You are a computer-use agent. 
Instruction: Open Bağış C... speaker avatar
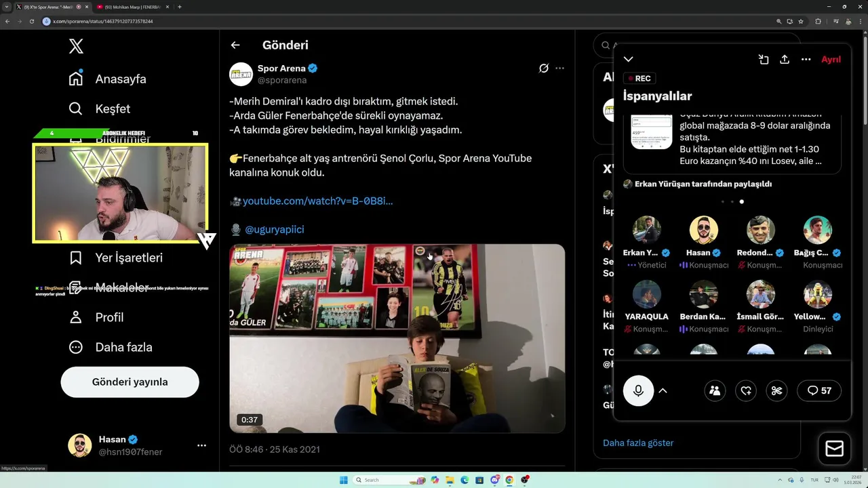pos(817,230)
